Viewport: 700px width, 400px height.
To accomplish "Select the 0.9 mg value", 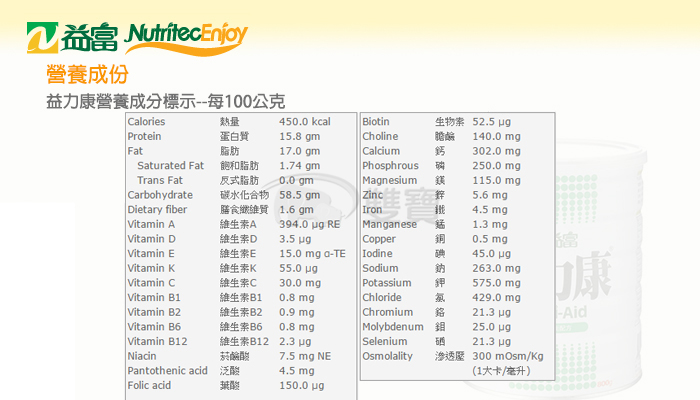I will click(x=297, y=312).
